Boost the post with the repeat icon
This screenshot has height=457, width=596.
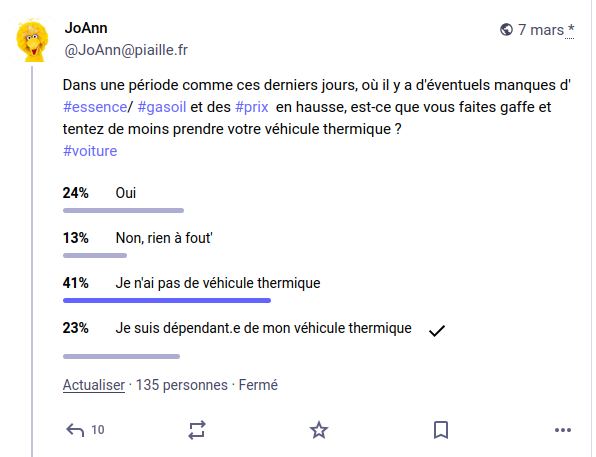(197, 430)
